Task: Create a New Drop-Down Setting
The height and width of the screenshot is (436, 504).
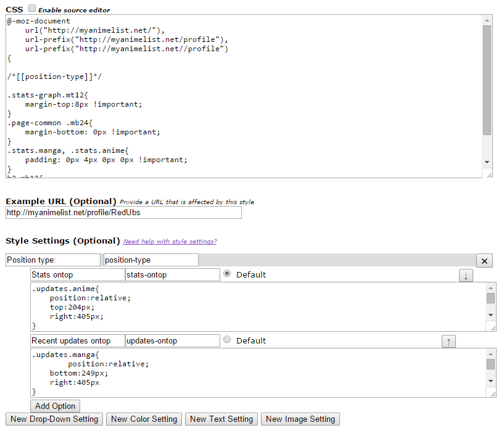Action: [x=54, y=419]
